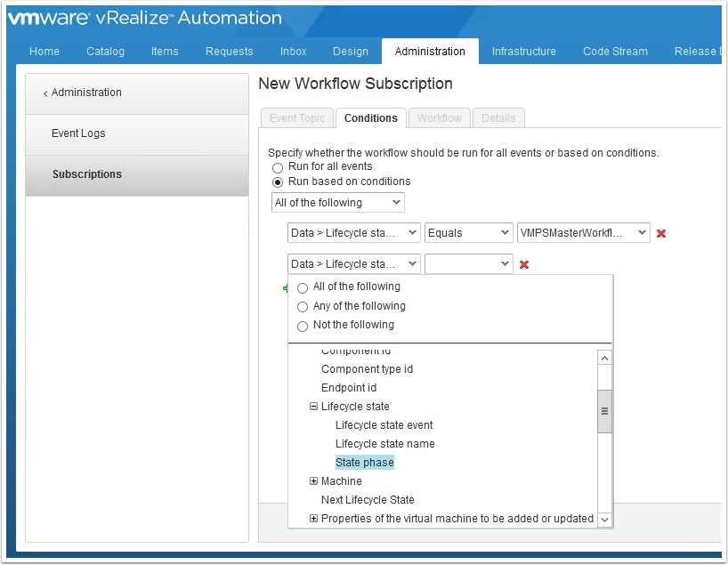728x565 pixels.
Task: Switch to the Details wizard tab
Action: click(x=498, y=118)
